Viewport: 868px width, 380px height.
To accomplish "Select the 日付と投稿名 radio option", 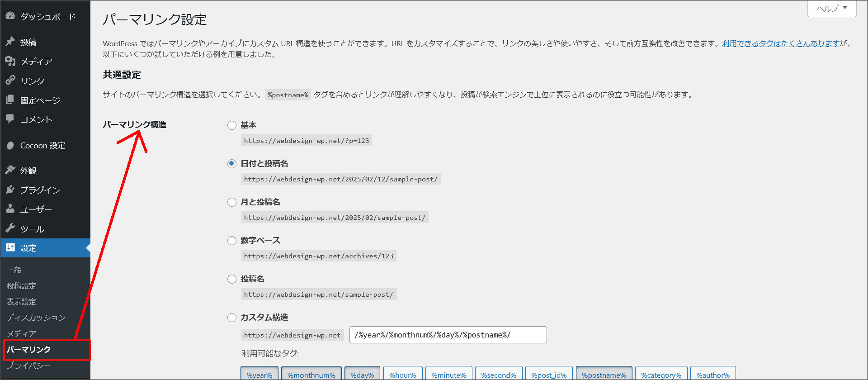I will 232,164.
